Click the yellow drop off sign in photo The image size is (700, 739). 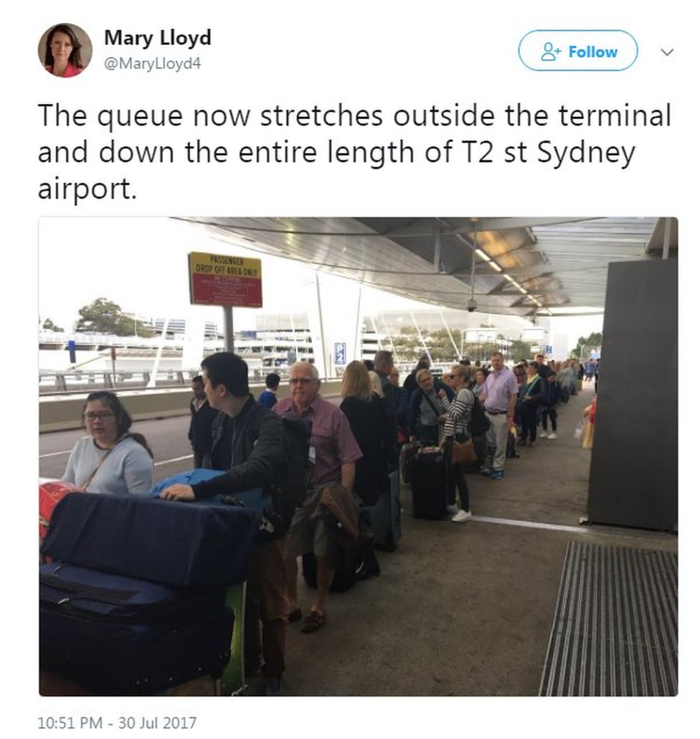click(x=225, y=279)
